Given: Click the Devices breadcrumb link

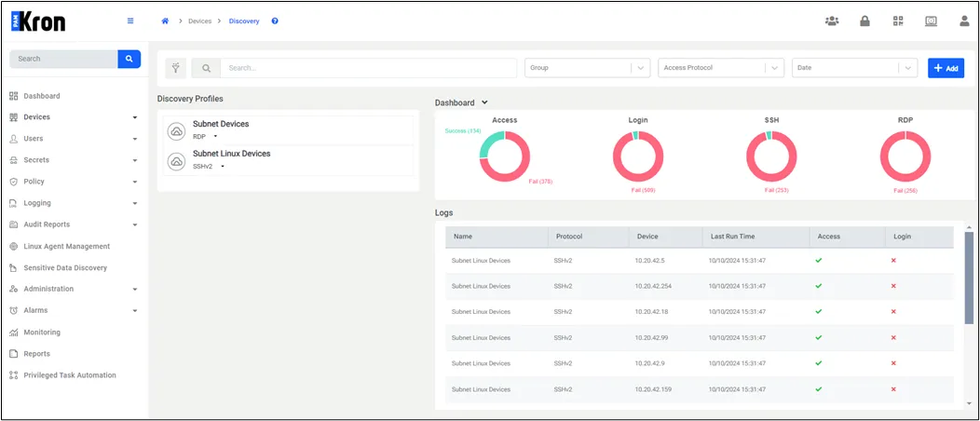Looking at the screenshot, I should pyautogui.click(x=200, y=21).
